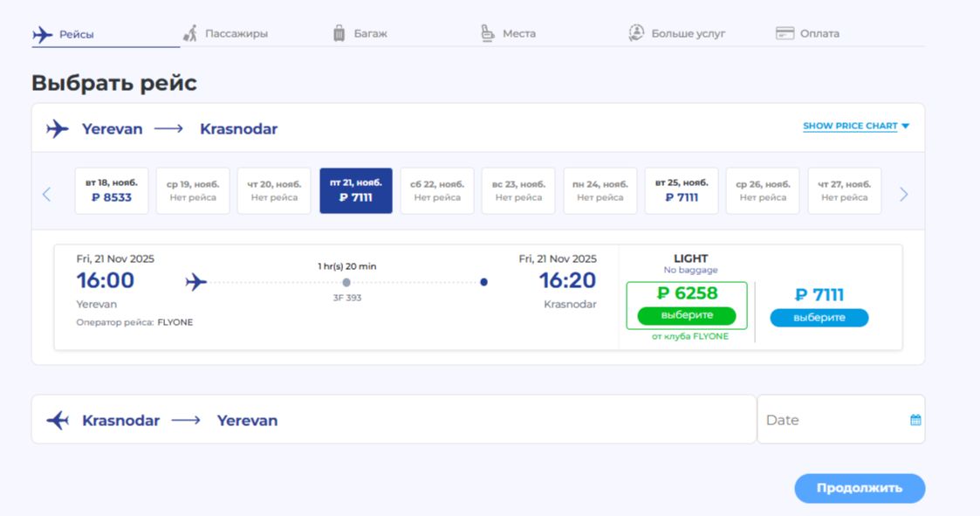Click the passenger icon beside Пассажиры
Screen dimensions: 980x516
(x=190, y=31)
